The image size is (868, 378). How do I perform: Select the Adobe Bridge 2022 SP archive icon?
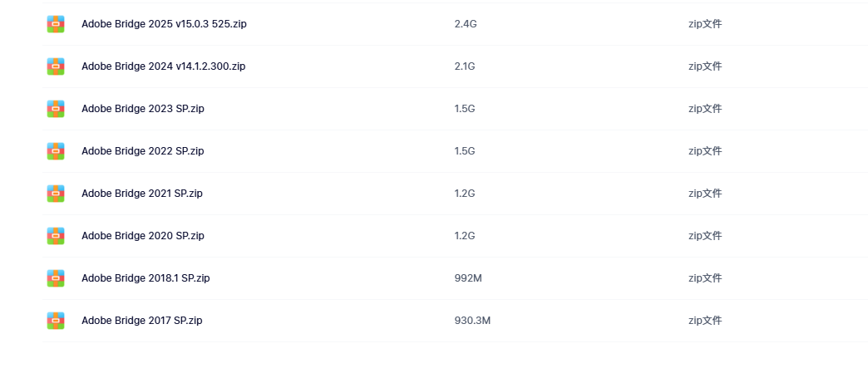pyautogui.click(x=56, y=151)
